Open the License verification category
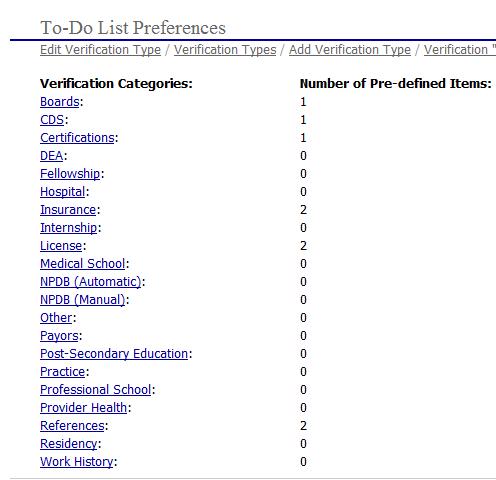496x480 pixels. (61, 246)
